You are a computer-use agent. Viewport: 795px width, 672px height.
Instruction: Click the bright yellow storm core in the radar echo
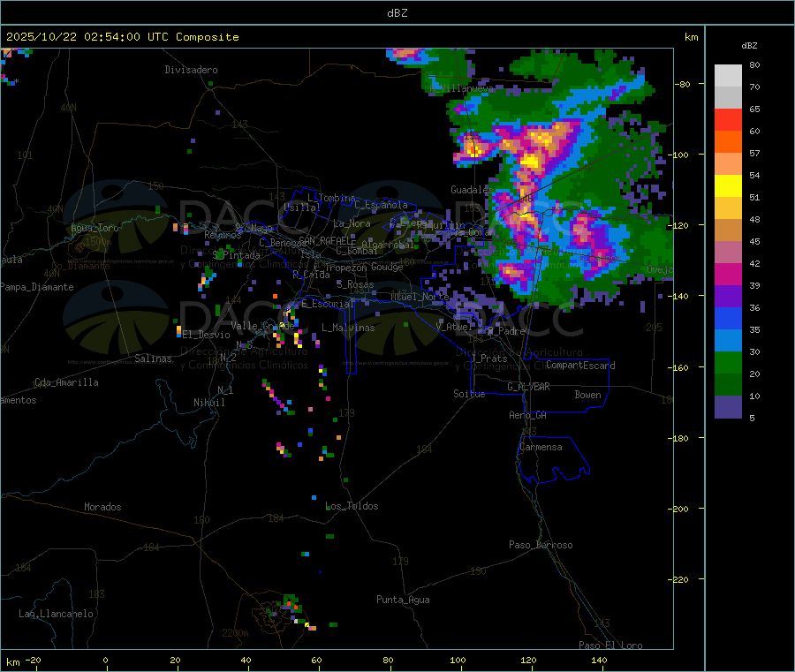[531, 161]
